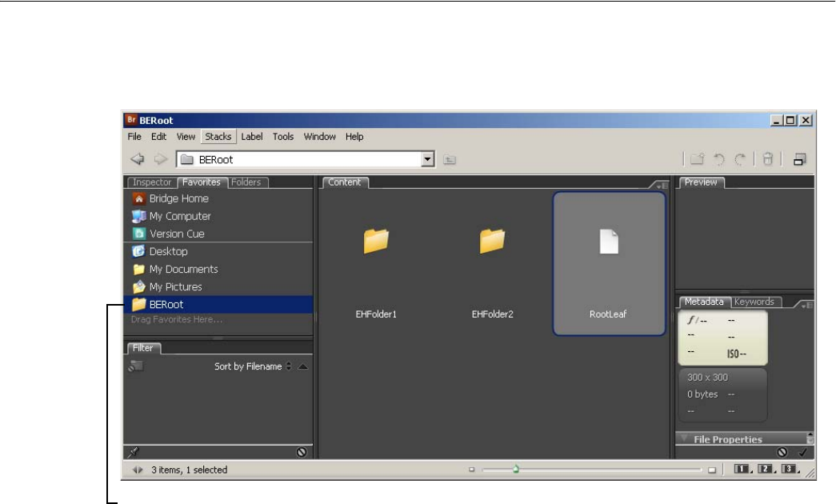Select the Preview tab
836x504 pixels.
701,182
